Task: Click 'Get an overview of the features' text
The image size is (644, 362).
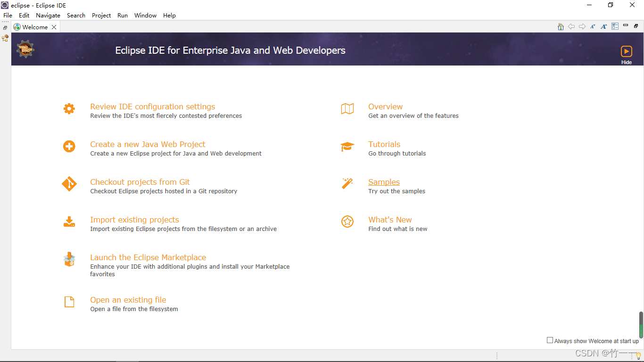Action: point(413,115)
